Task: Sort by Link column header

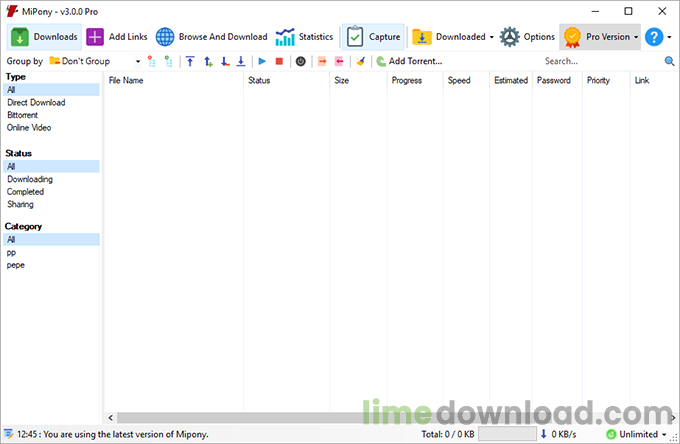Action: [x=654, y=80]
